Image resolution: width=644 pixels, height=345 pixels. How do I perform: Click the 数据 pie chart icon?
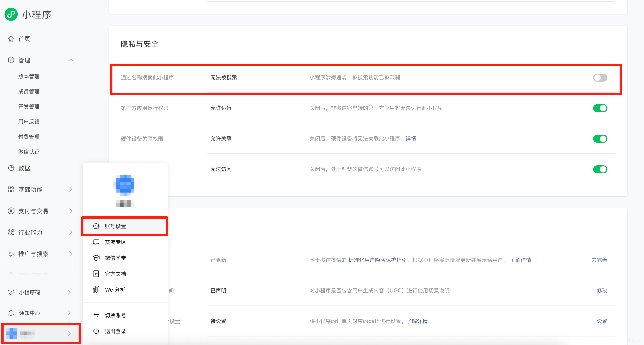click(x=11, y=168)
